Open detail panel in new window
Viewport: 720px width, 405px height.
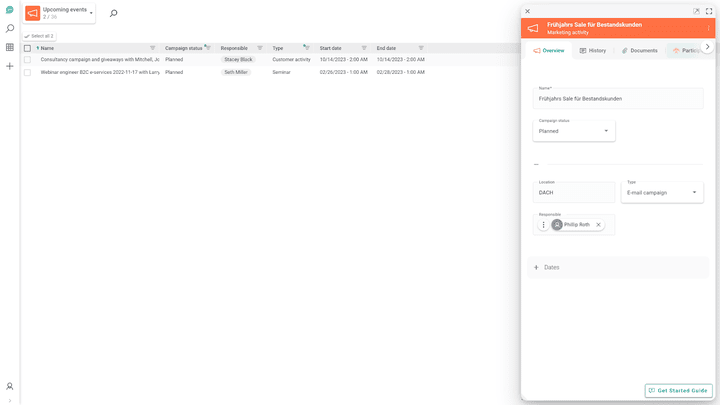pos(697,11)
